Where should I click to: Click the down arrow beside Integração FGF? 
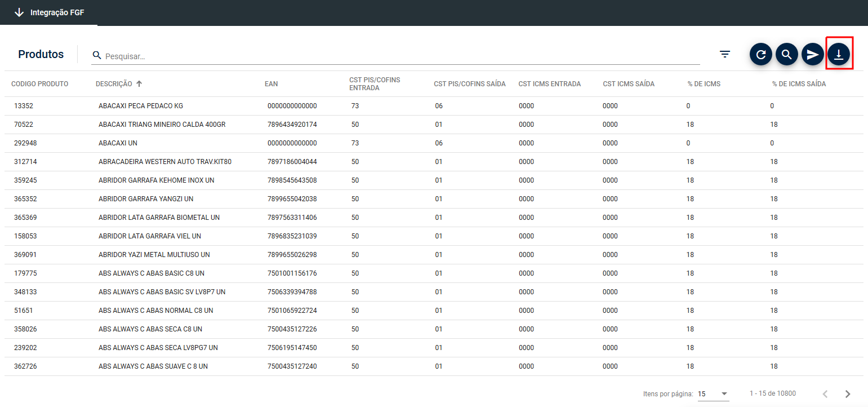[x=19, y=12]
